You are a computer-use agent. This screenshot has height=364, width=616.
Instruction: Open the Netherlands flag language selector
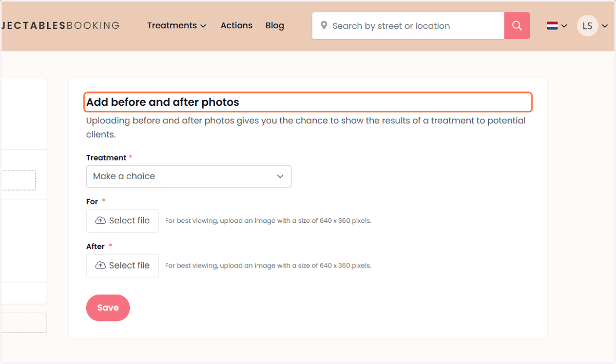tap(557, 26)
